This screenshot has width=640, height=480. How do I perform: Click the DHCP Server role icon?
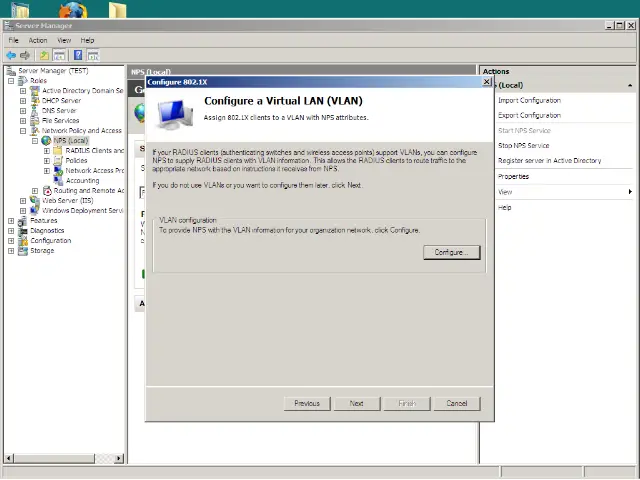(35, 100)
